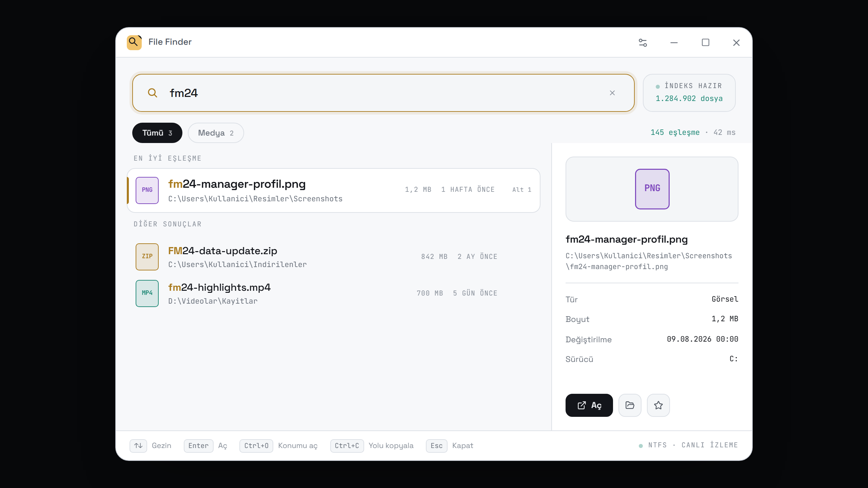868x488 pixels.
Task: Click the Görsel type value
Action: pos(725,299)
